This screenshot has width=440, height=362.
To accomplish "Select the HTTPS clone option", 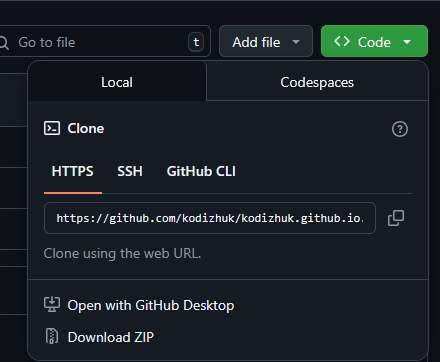I will [73, 171].
